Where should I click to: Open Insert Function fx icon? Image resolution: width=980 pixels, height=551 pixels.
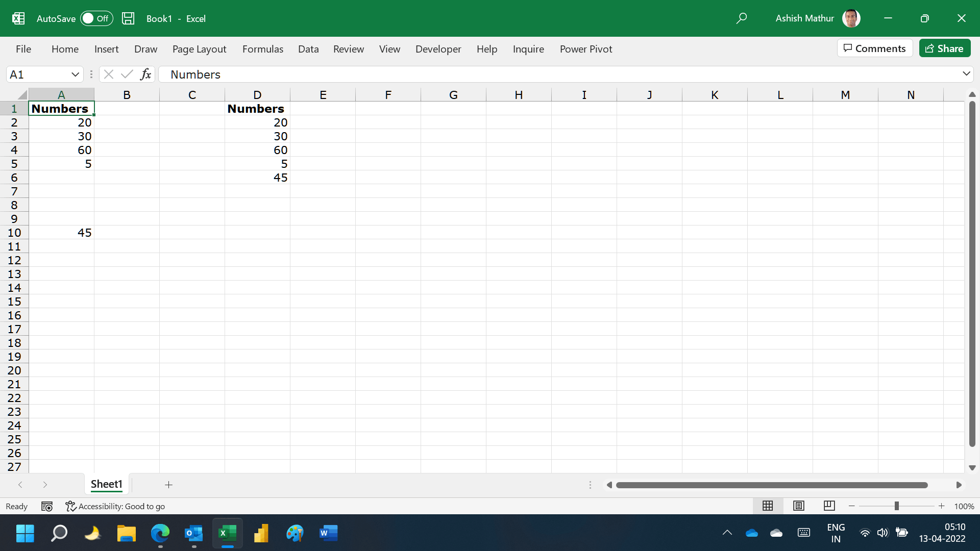click(145, 74)
